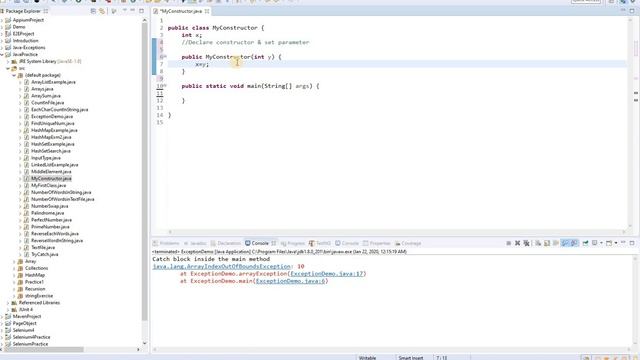Viewport: 640px width, 360px height.
Task: Select Palindrome.java file in tree
Action: click(47, 213)
